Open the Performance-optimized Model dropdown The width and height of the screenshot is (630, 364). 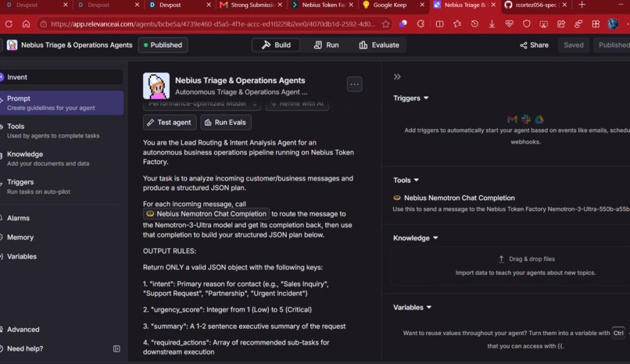point(202,104)
